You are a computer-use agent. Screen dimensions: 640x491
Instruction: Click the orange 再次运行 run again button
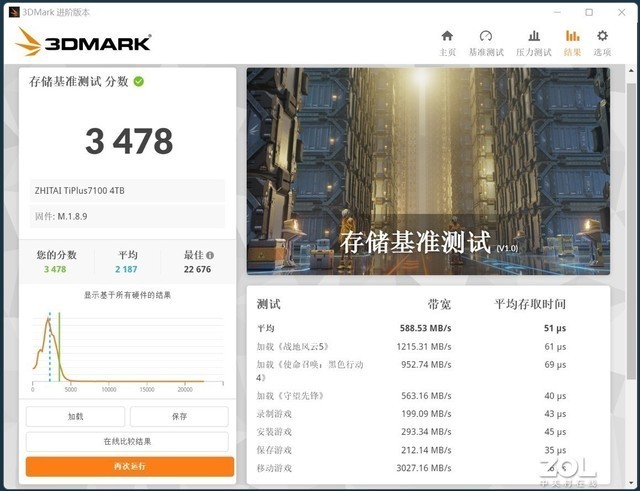130,467
